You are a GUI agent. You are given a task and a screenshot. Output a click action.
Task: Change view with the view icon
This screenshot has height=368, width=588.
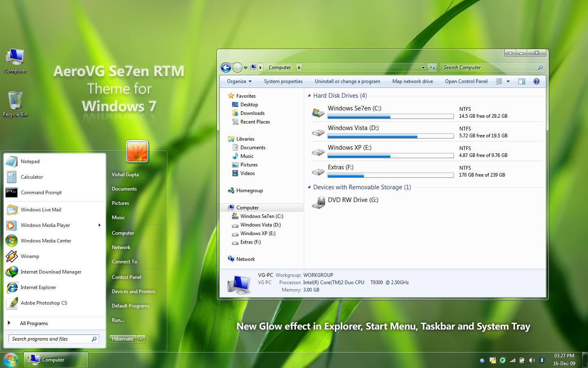pyautogui.click(x=499, y=81)
